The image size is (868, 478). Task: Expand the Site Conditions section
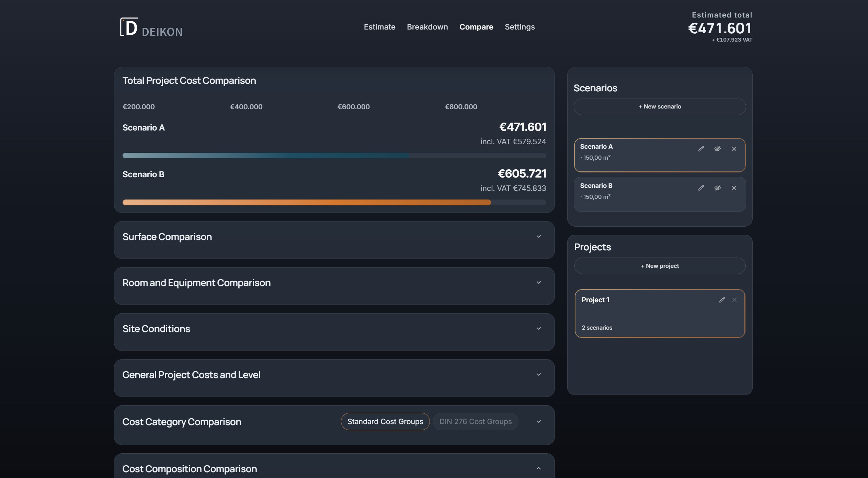(x=538, y=329)
